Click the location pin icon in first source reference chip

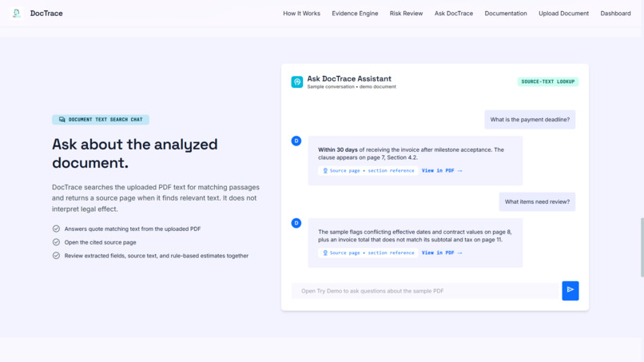click(x=325, y=170)
